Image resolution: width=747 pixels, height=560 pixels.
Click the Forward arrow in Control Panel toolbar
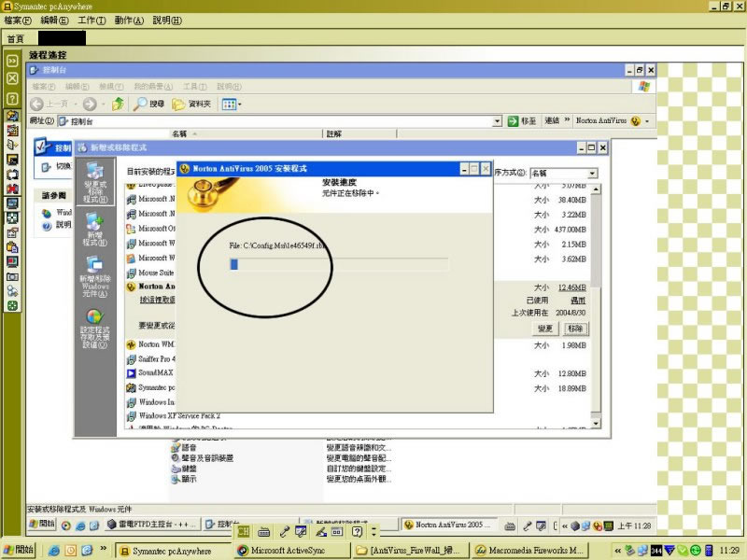tap(90, 104)
